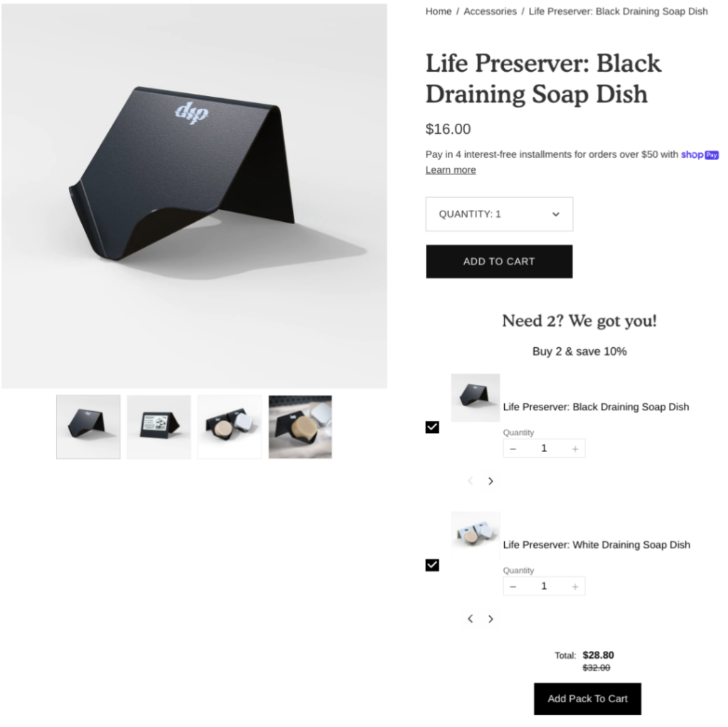Go to Home in breadcrumb
Image resolution: width=728 pixels, height=727 pixels.
tap(438, 11)
